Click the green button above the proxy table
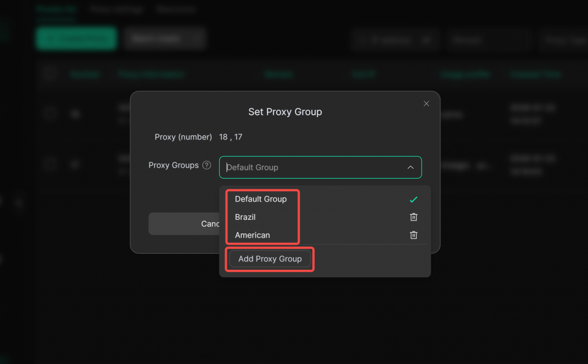This screenshot has width=588, height=364. (76, 38)
